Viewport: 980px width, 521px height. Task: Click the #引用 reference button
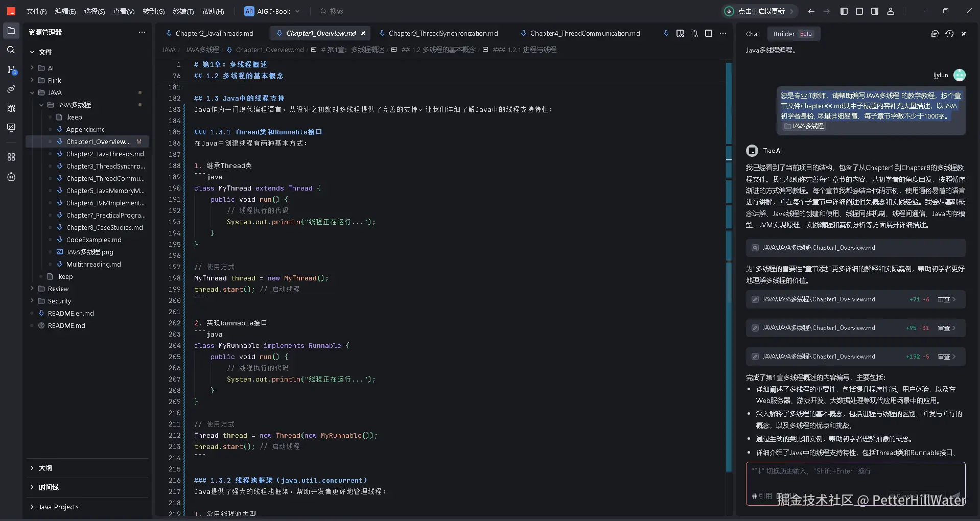click(762, 496)
